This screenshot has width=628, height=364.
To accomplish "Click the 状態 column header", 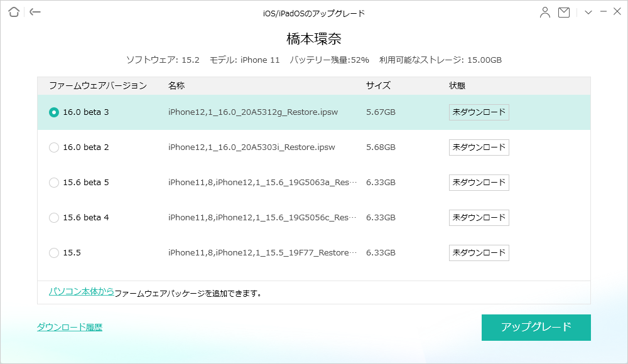I will (x=457, y=86).
